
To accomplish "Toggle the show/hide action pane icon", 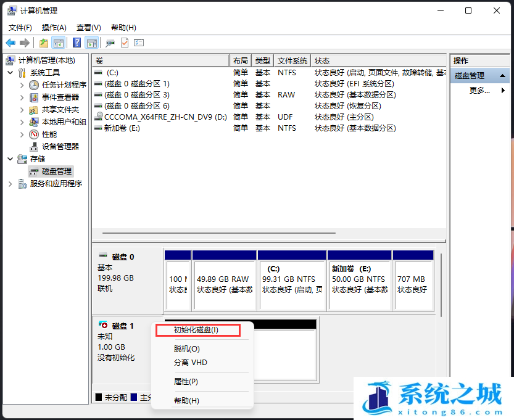I will [x=92, y=43].
